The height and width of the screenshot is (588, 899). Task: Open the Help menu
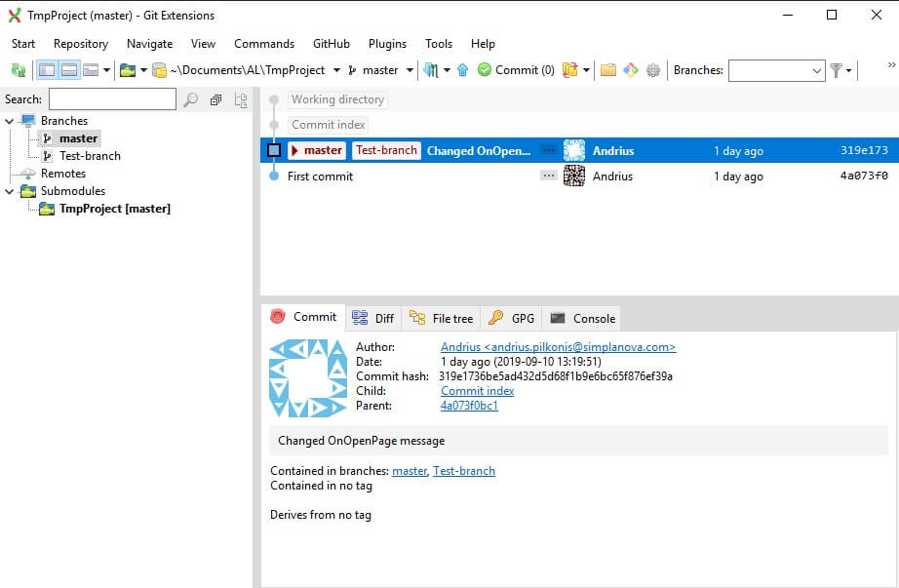483,44
